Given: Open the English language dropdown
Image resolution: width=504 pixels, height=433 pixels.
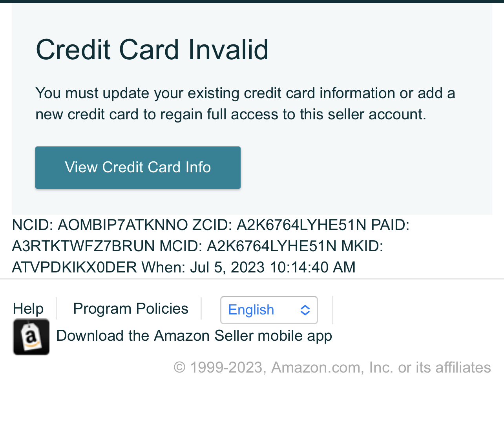Looking at the screenshot, I should pyautogui.click(x=269, y=310).
